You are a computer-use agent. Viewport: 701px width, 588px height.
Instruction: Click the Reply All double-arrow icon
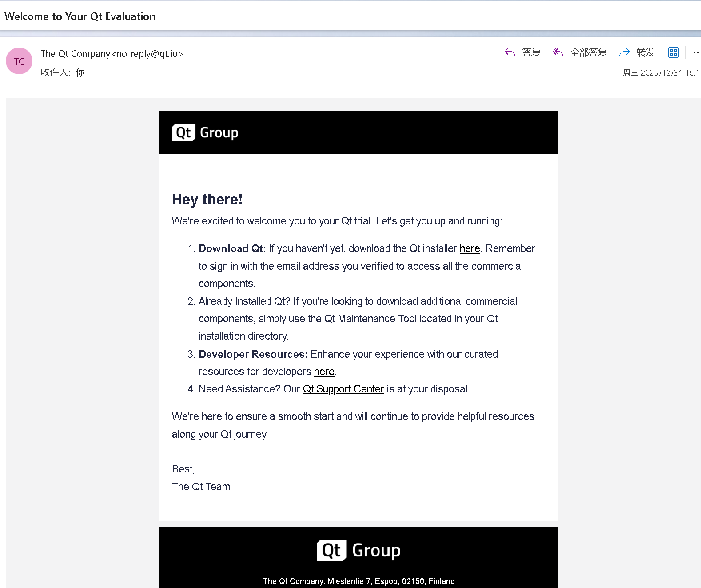coord(558,52)
